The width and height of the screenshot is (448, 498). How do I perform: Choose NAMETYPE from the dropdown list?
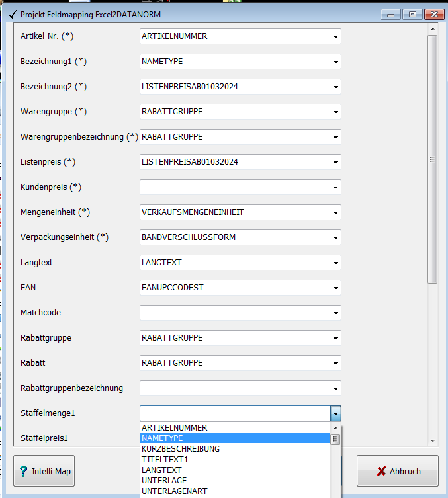(x=235, y=438)
